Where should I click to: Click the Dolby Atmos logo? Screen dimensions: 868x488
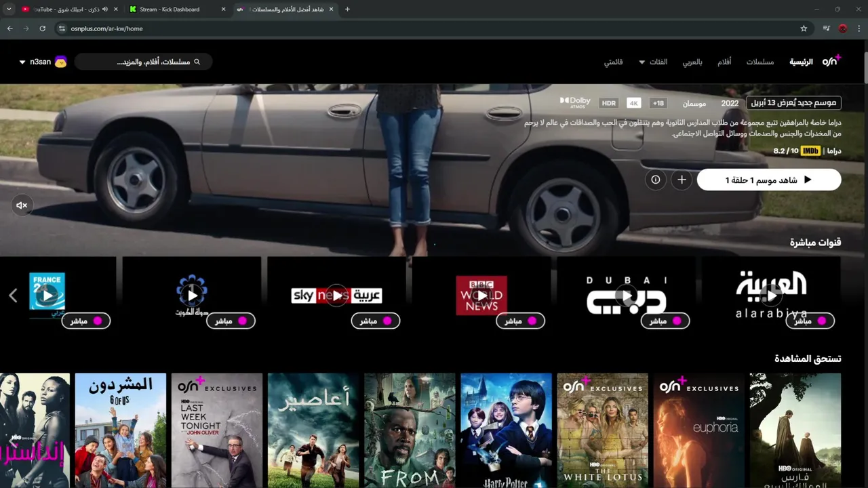click(575, 102)
